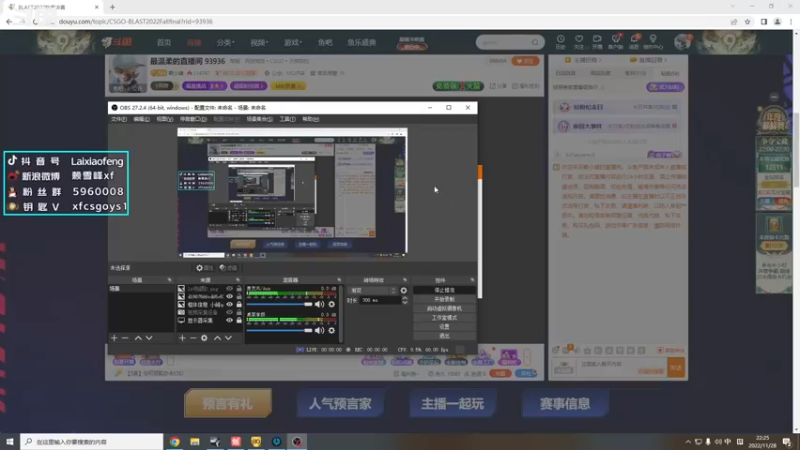
Task: Adjust microphone/Aux volume slider
Action: tap(280, 304)
